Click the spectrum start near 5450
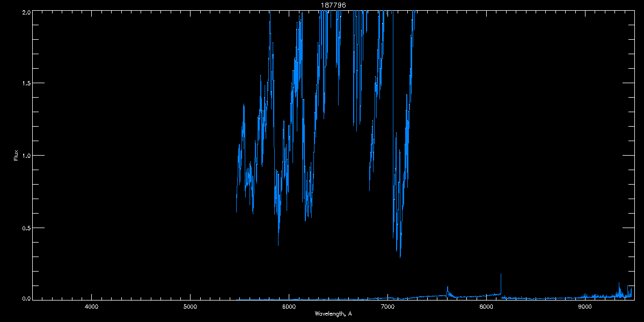 pyautogui.click(x=237, y=204)
